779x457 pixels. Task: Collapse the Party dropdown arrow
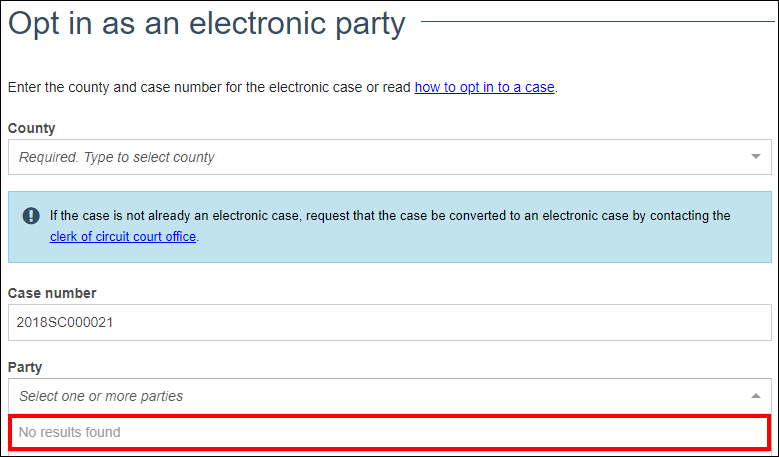click(755, 396)
